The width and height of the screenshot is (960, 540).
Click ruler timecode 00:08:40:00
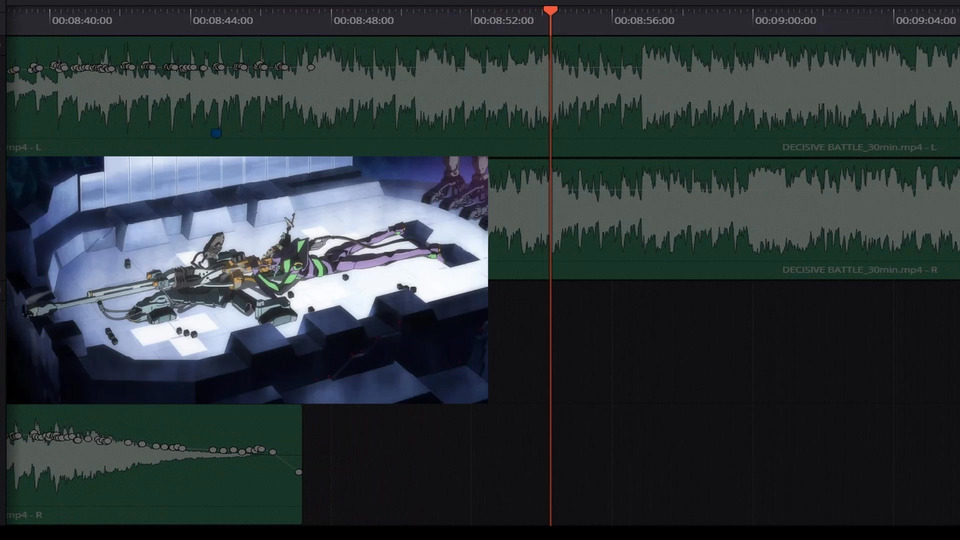tap(82, 20)
